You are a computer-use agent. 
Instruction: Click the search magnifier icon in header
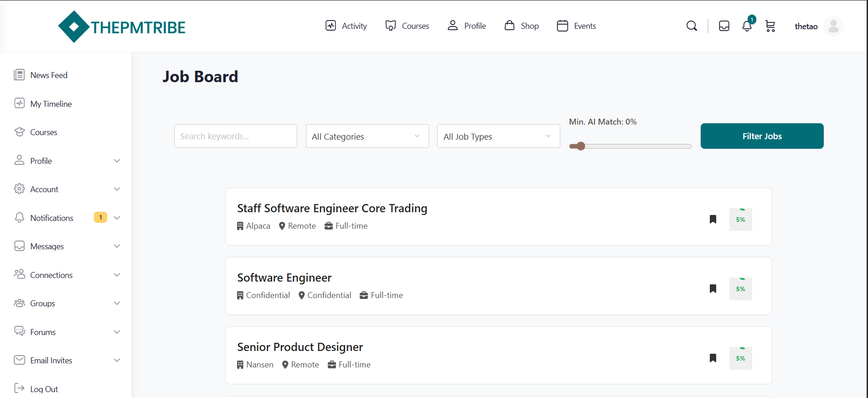tap(692, 26)
